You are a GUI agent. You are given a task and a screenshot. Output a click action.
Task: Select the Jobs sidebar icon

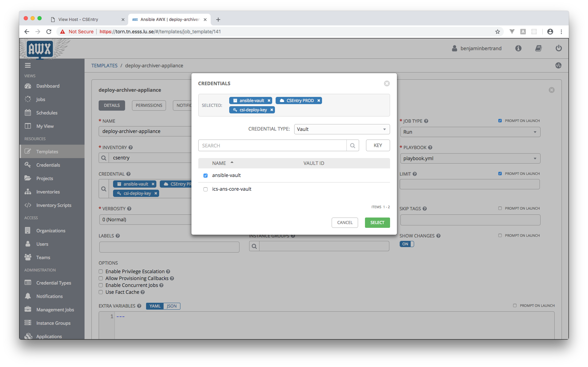point(40,99)
